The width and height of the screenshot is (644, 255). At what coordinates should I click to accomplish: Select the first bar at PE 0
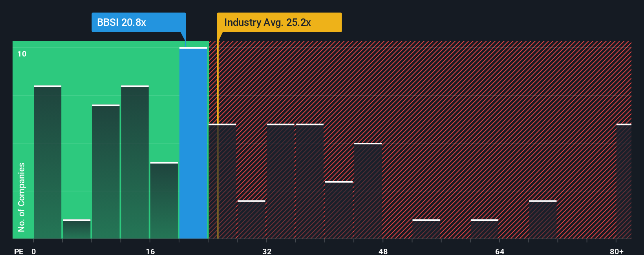pos(48,162)
